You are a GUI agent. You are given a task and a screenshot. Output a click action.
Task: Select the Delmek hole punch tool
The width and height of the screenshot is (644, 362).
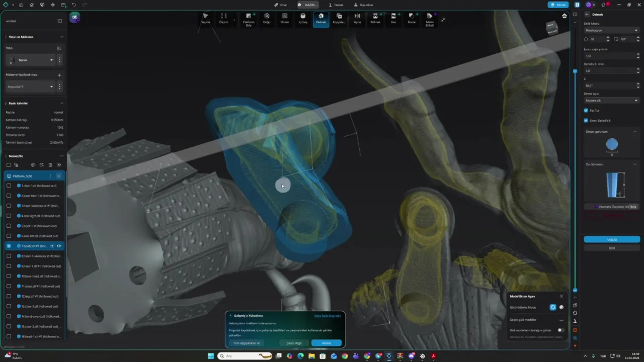[x=321, y=19]
